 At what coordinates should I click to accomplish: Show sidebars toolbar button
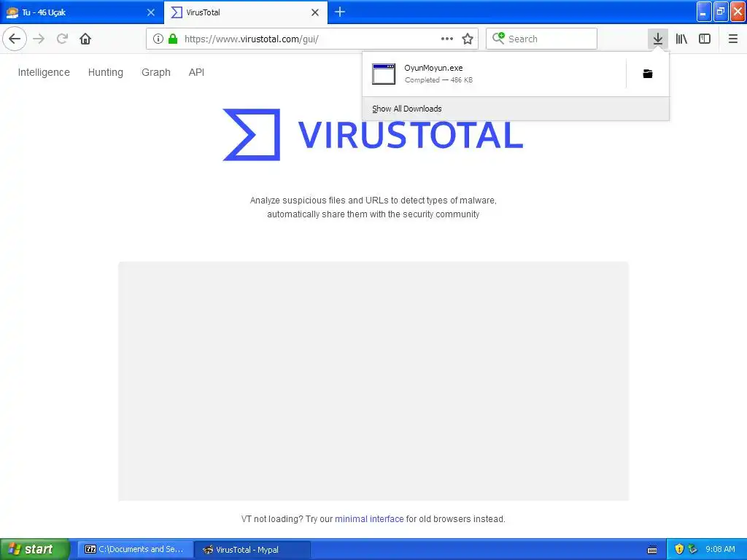tap(705, 39)
